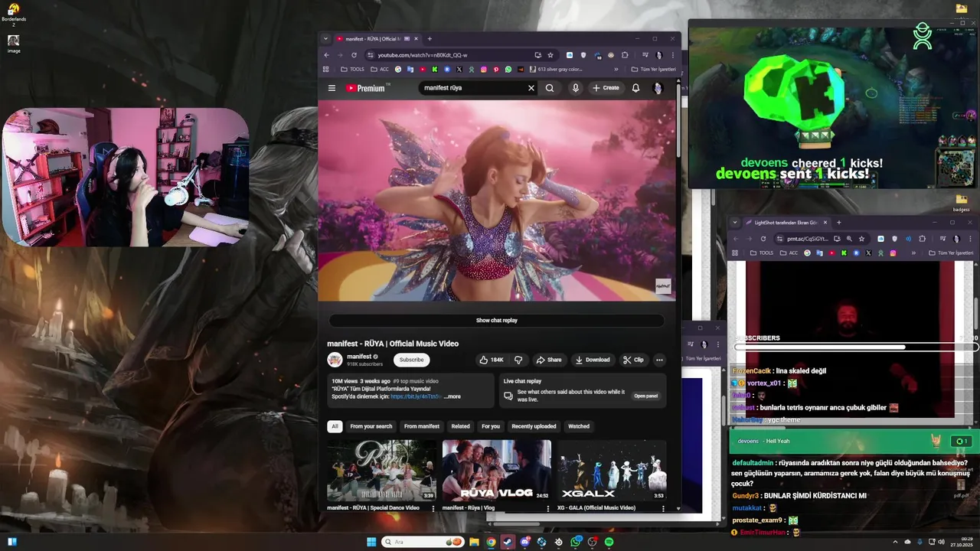The height and width of the screenshot is (551, 980).
Task: Open Spotify from the taskbar
Action: click(x=609, y=542)
